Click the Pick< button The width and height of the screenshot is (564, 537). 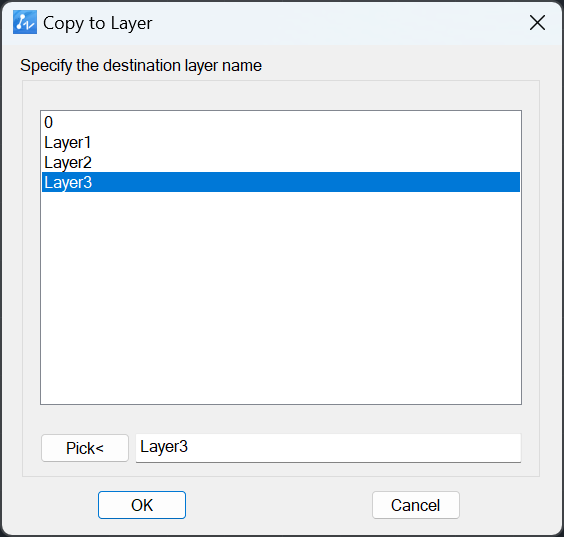click(85, 448)
